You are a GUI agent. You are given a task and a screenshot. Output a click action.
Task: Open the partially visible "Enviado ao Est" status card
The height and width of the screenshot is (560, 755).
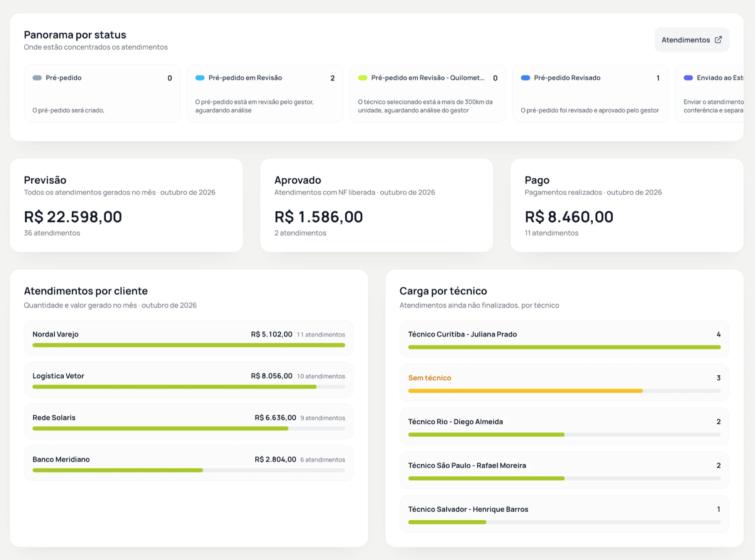pyautogui.click(x=709, y=93)
